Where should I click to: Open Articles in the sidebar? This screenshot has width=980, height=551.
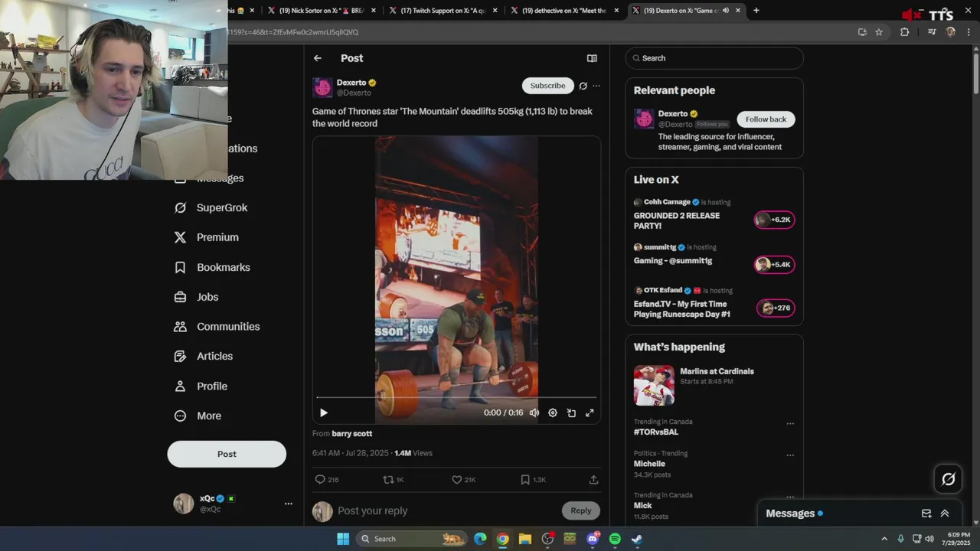tap(204, 356)
